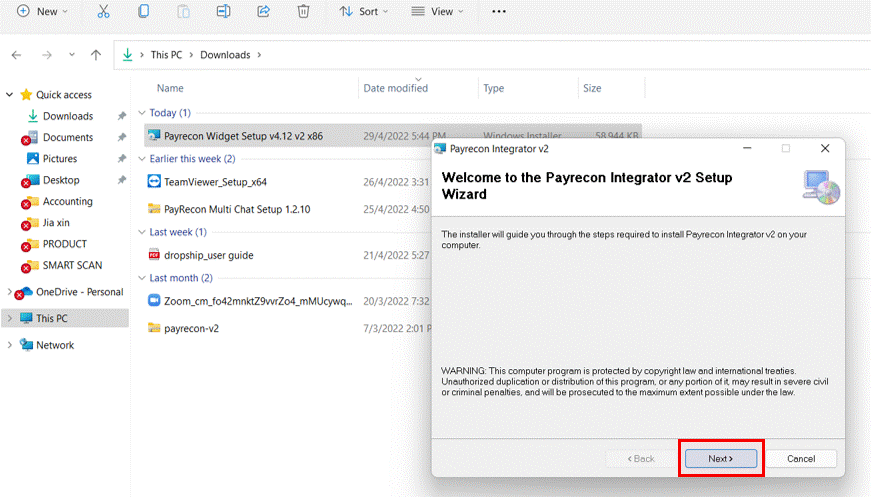This screenshot has height=497, width=871.
Task: Click the dropship_user guide PDF icon
Action: click(154, 255)
